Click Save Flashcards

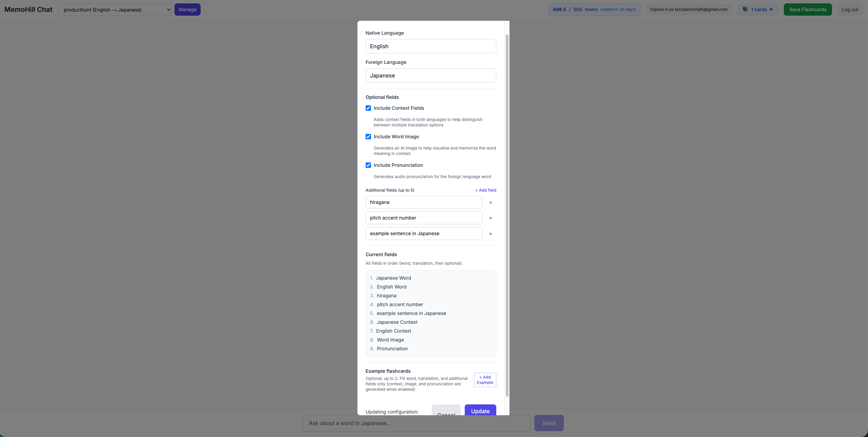click(x=808, y=10)
